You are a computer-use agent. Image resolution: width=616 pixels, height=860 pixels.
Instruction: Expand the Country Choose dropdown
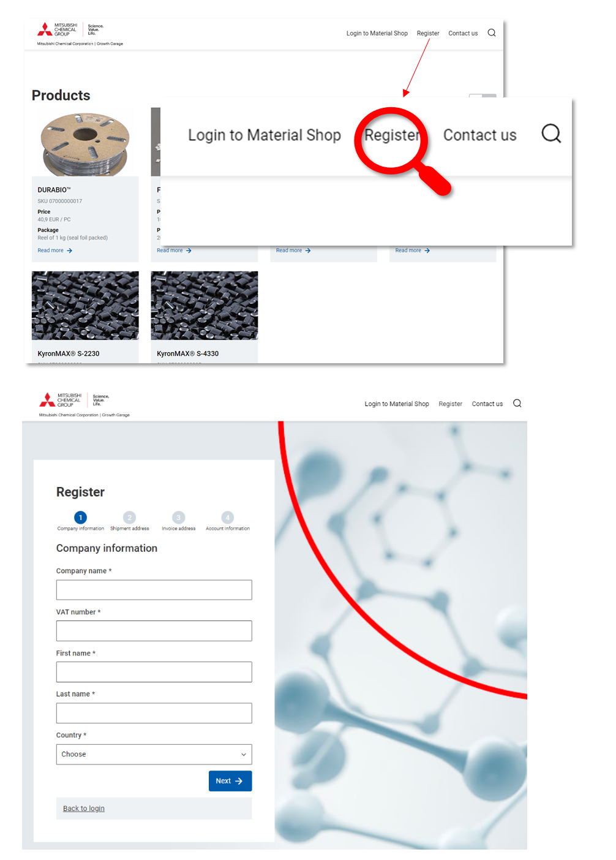click(154, 754)
